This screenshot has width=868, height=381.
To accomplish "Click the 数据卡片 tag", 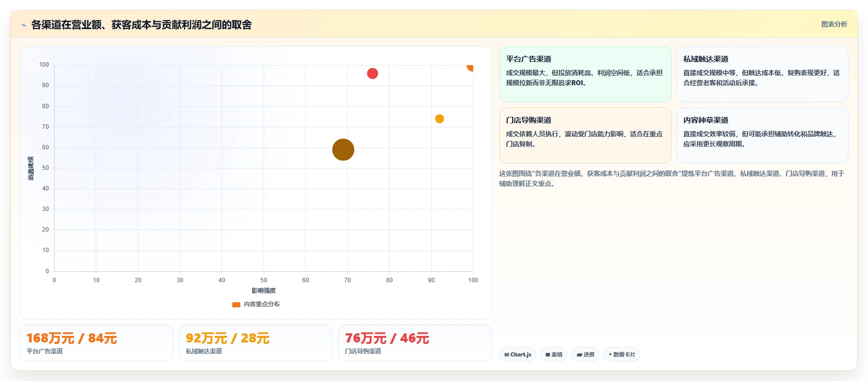I will point(622,354).
